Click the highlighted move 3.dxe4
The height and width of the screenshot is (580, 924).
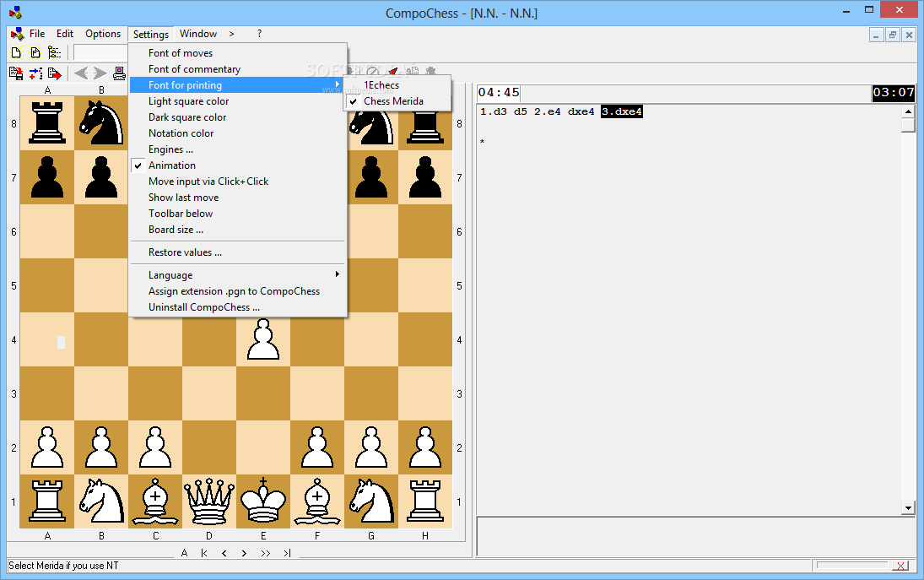point(622,111)
